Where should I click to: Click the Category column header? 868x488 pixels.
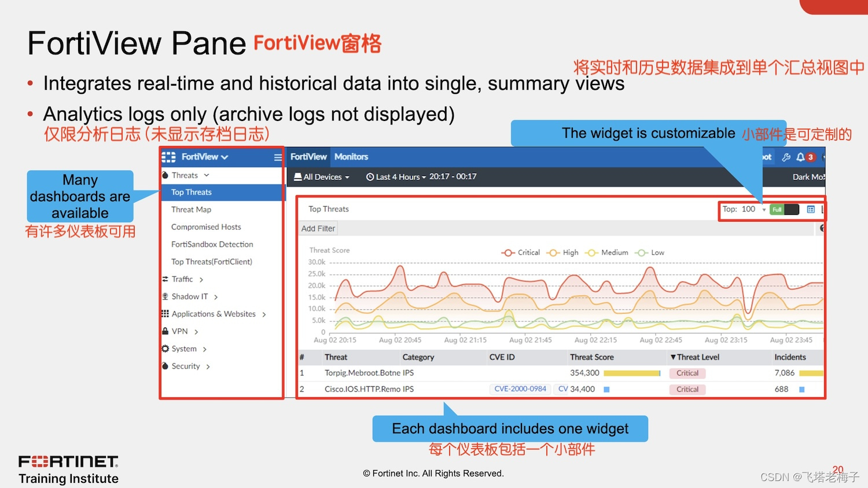[418, 357]
